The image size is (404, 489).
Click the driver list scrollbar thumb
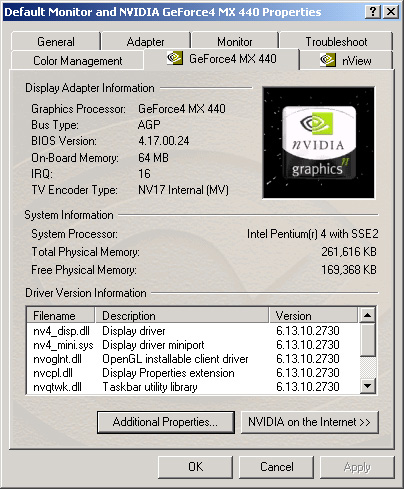(x=368, y=339)
